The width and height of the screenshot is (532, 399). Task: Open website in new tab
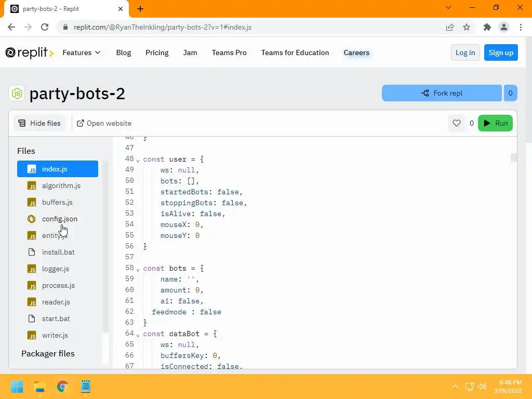tap(104, 123)
